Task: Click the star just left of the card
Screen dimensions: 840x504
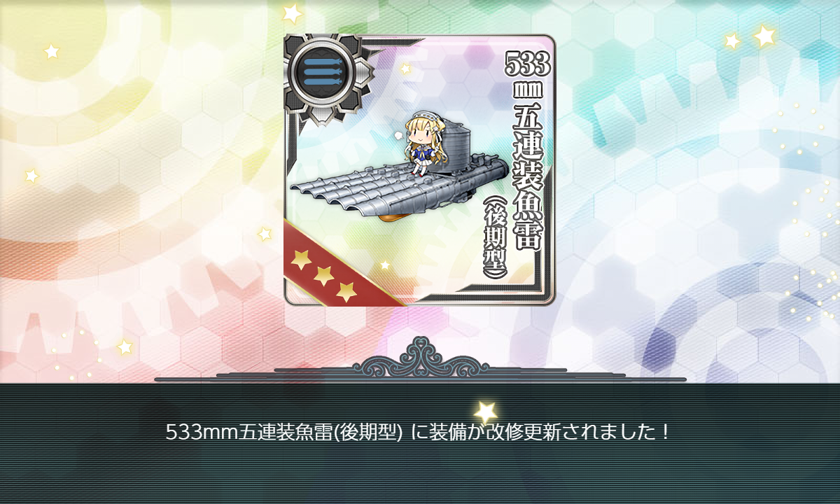Action: click(x=265, y=233)
